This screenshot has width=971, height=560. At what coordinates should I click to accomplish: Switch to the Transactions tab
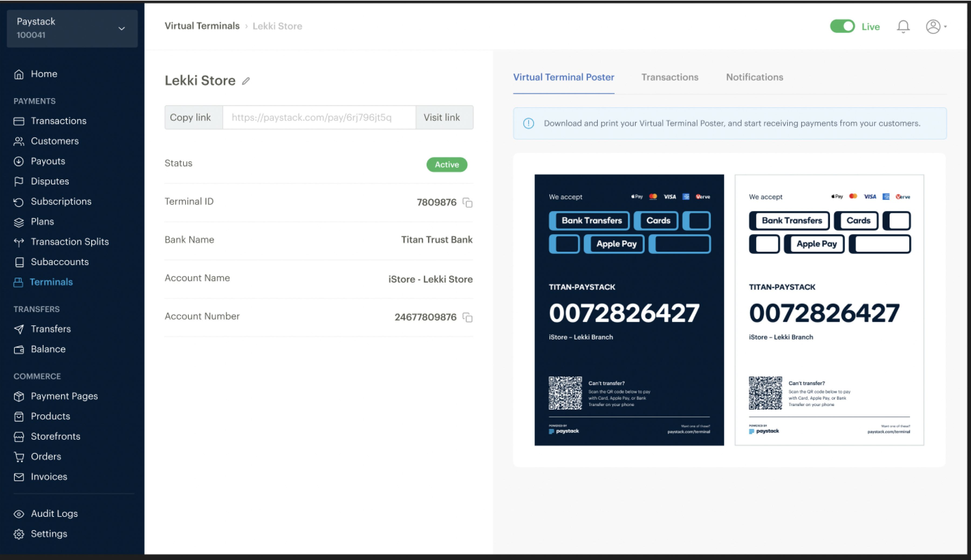tap(669, 77)
